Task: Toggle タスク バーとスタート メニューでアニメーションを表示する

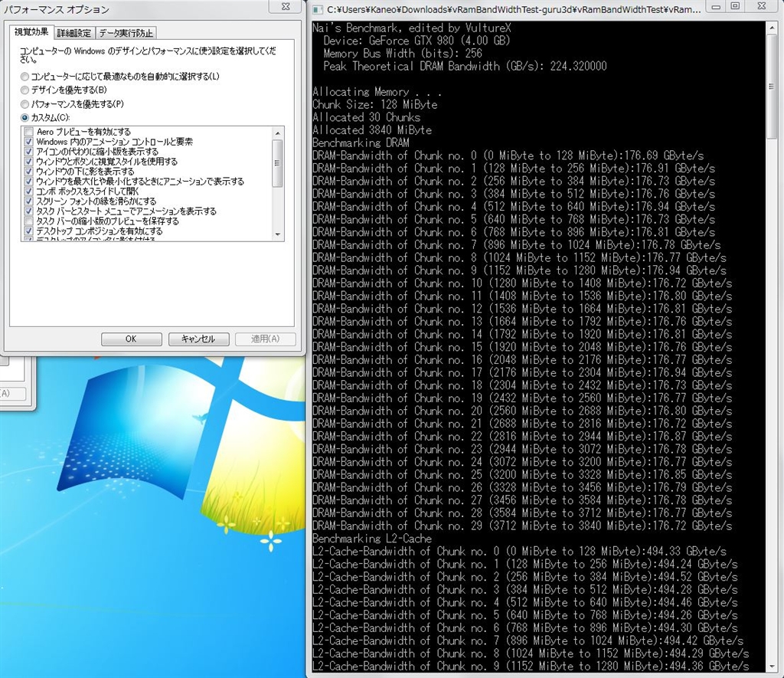Action: coord(28,211)
